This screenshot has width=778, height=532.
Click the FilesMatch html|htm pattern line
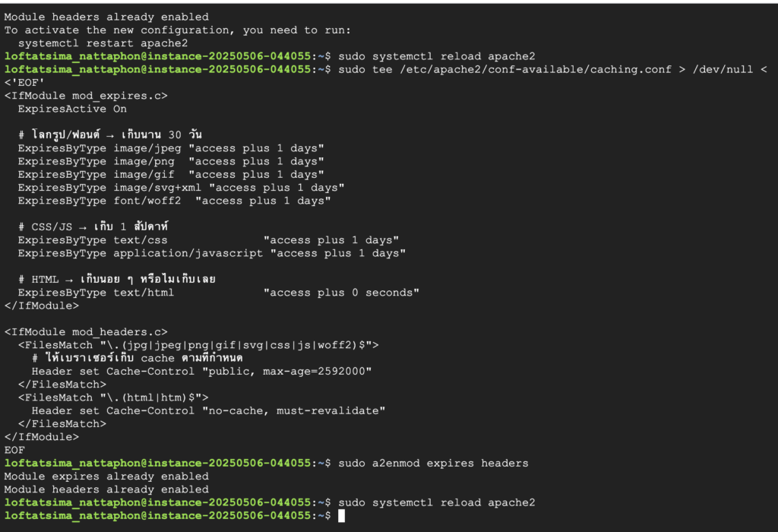(113, 398)
